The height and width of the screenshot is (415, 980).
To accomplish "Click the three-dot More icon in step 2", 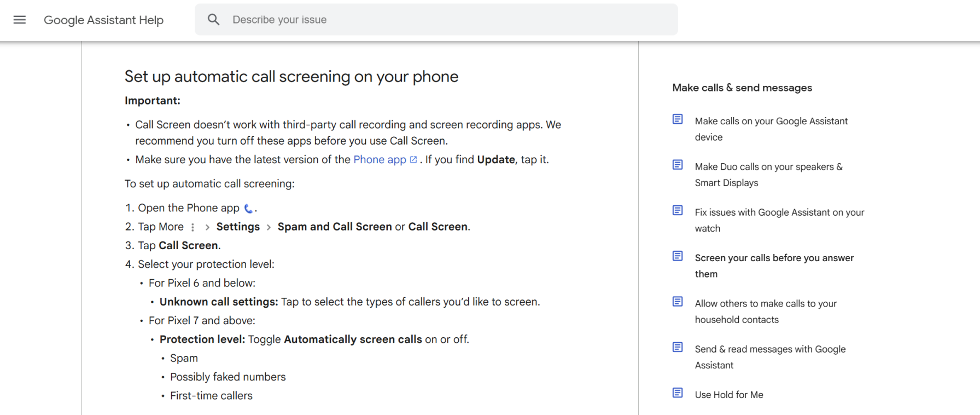I will [192, 227].
